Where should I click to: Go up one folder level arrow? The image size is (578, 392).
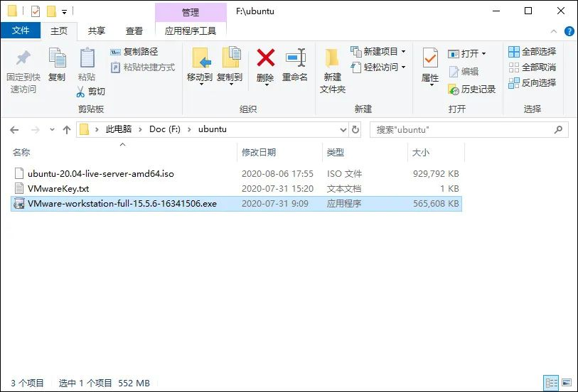pyautogui.click(x=67, y=130)
